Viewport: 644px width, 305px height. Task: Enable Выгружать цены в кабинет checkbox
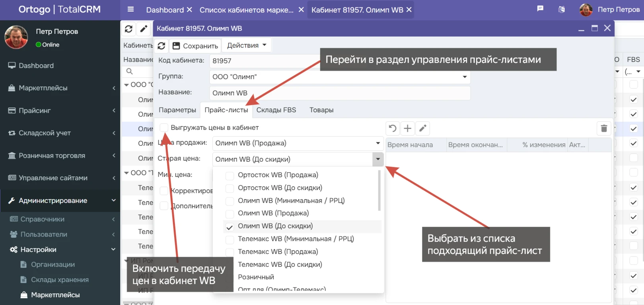[163, 127]
